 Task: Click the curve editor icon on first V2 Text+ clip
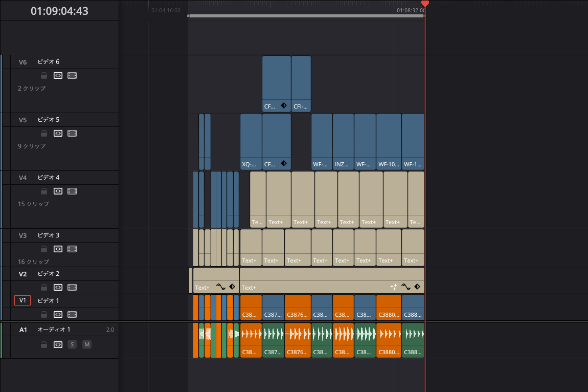pos(220,287)
